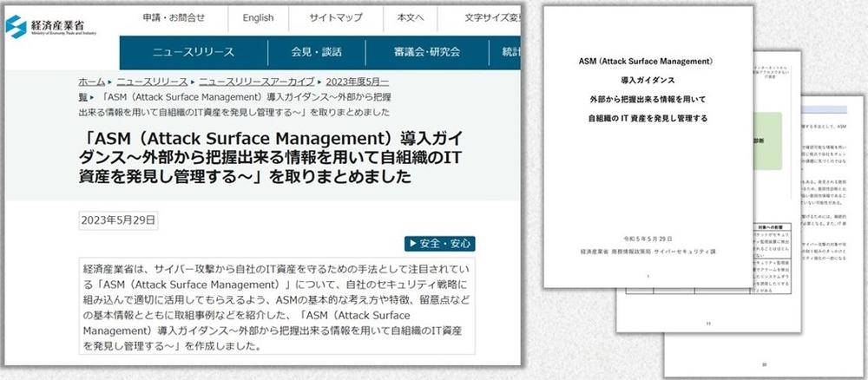Screen dimensions: 868x380
Task: Click 令和5年5月29日 on the cover page
Action: (648, 239)
